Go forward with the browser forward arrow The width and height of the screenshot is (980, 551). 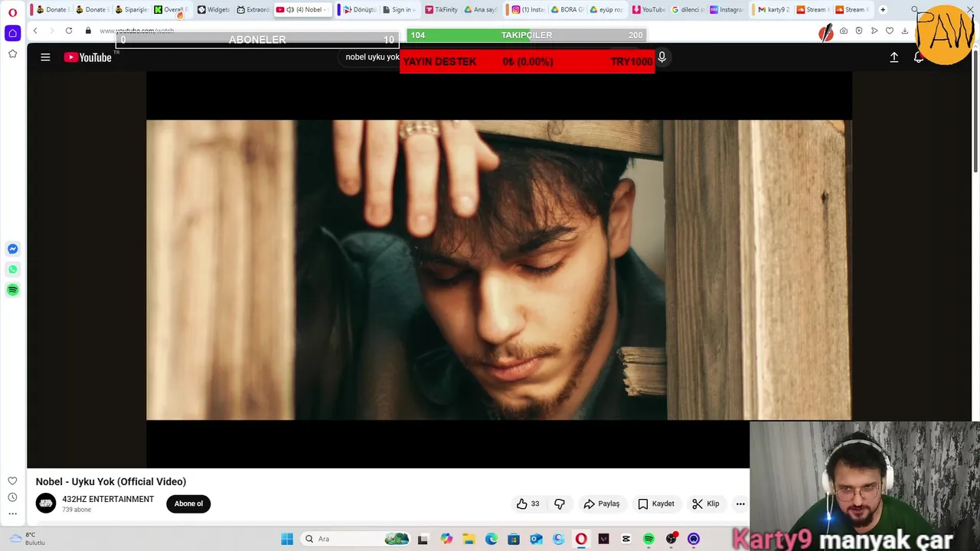coord(51,31)
